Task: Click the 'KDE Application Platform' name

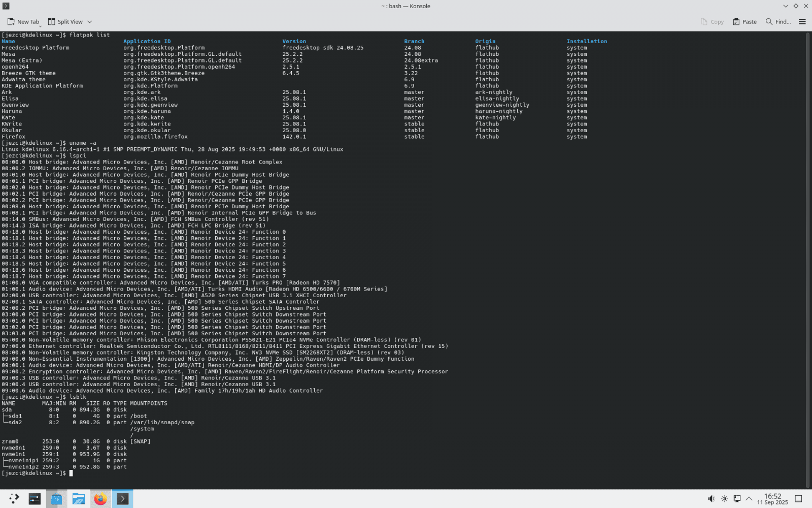Action: point(42,86)
